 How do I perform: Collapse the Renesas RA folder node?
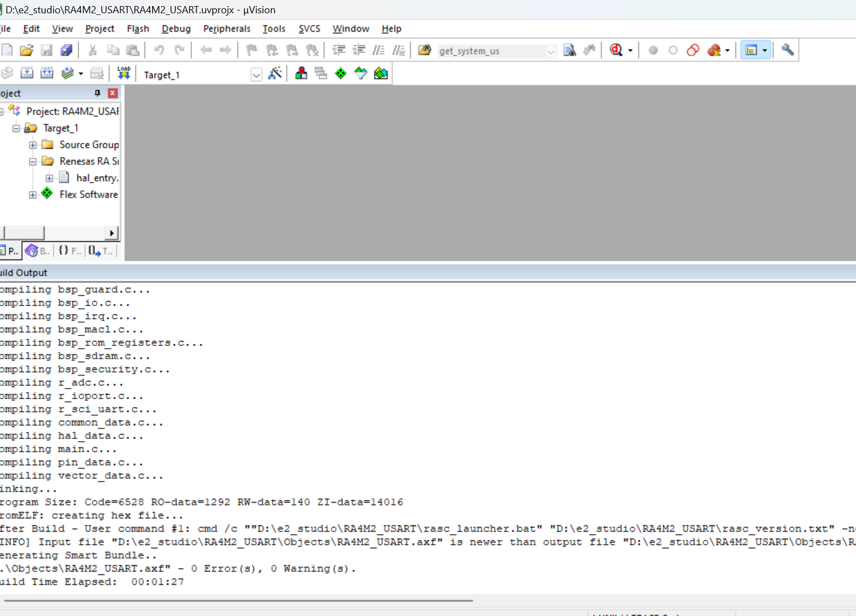pyautogui.click(x=33, y=162)
